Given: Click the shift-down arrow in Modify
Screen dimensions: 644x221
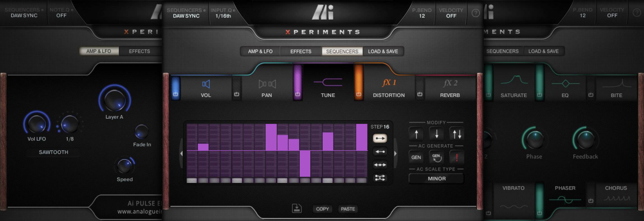Looking at the screenshot, I should click(436, 134).
